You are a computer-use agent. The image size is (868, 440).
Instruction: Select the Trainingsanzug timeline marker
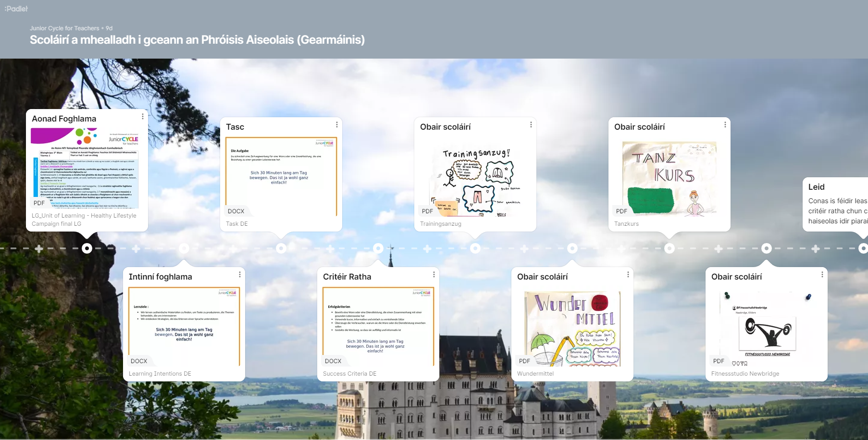coord(475,248)
